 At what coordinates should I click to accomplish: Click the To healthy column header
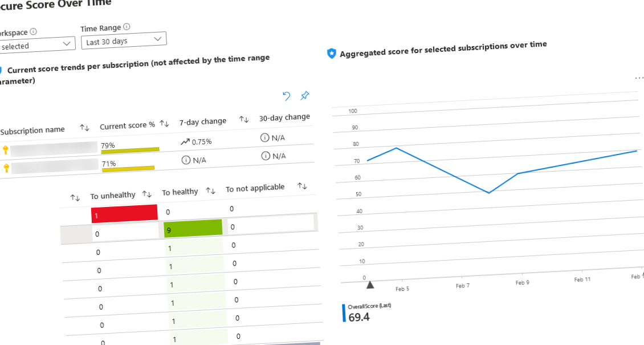[x=180, y=192]
